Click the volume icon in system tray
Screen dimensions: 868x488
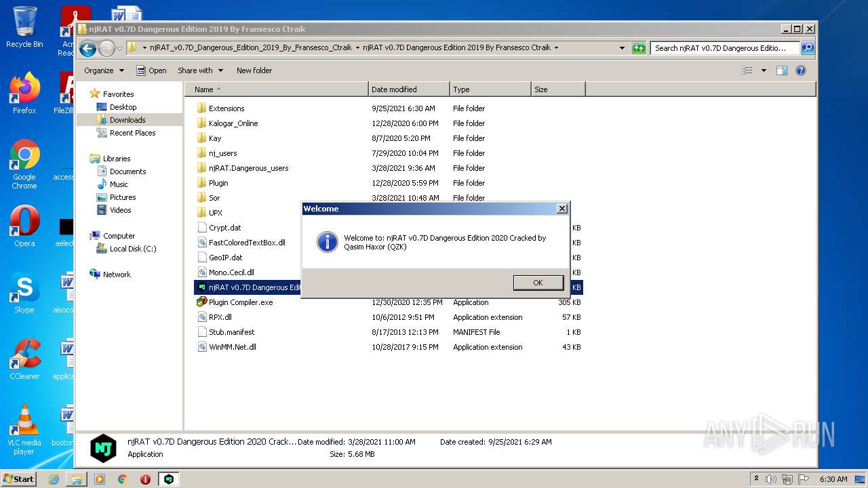click(x=770, y=479)
